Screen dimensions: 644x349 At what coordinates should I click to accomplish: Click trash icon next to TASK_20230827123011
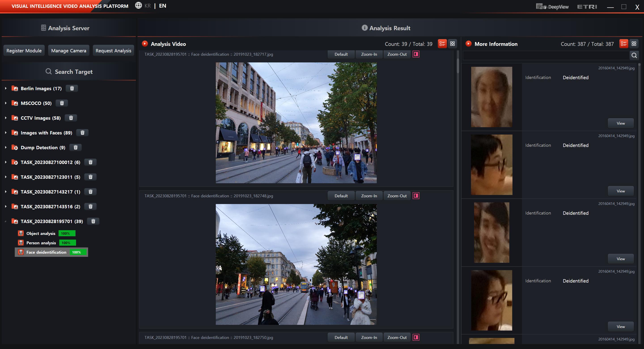91,177
